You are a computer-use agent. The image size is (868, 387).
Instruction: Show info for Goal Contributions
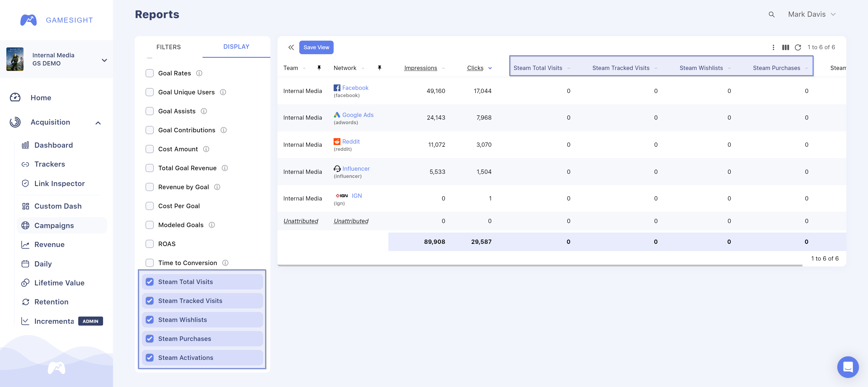click(x=224, y=130)
